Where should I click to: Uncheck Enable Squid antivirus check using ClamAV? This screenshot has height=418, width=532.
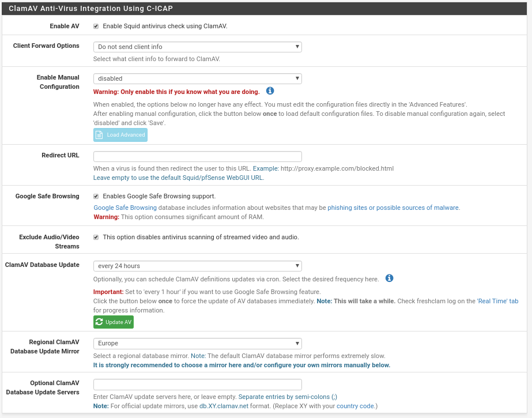pyautogui.click(x=96, y=25)
